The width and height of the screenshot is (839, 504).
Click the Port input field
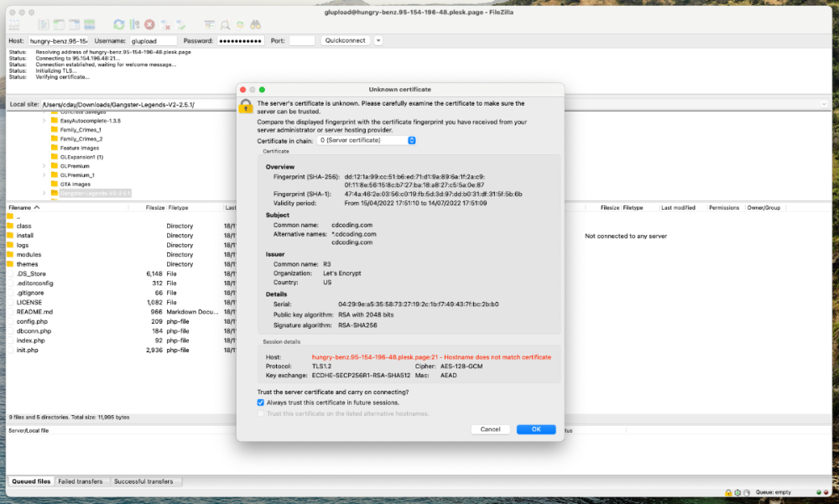click(301, 40)
